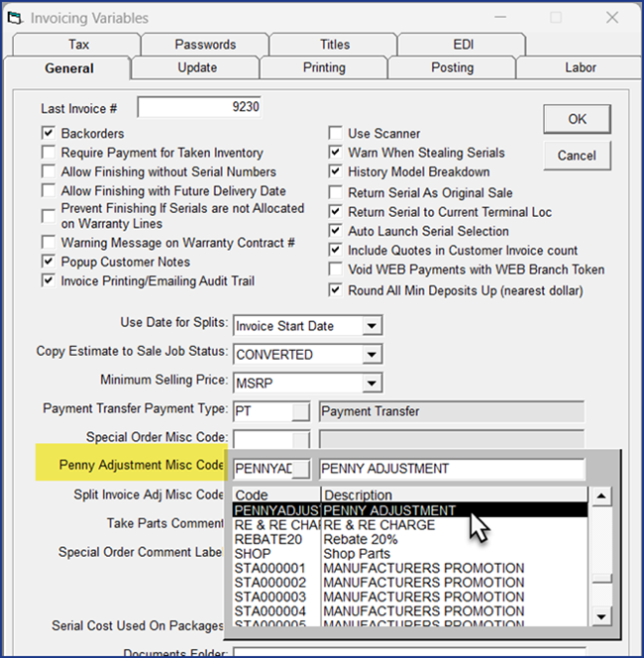Switch to the Tax tab
This screenshot has width=644, height=658.
pyautogui.click(x=78, y=45)
